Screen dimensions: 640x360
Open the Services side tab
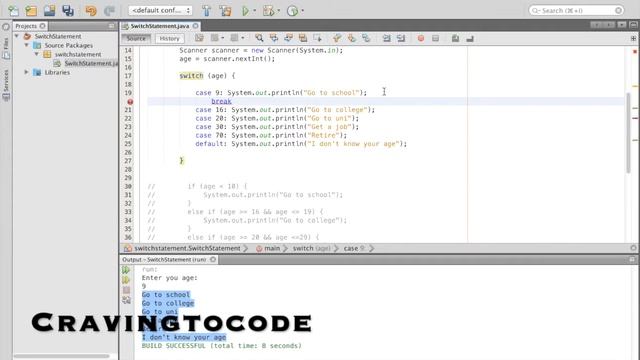[x=6, y=84]
